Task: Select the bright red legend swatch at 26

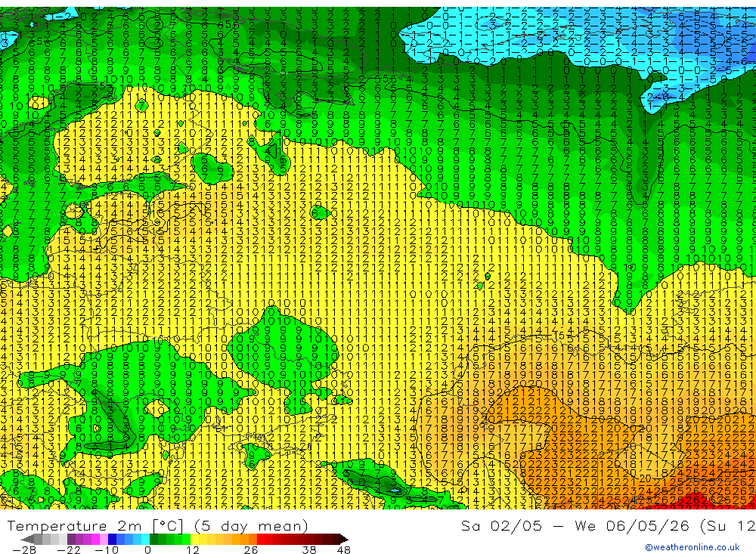Action: [261, 540]
